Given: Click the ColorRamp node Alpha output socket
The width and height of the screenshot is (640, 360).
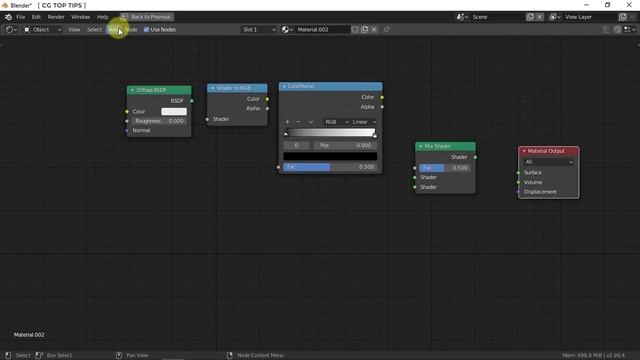Looking at the screenshot, I should point(382,107).
